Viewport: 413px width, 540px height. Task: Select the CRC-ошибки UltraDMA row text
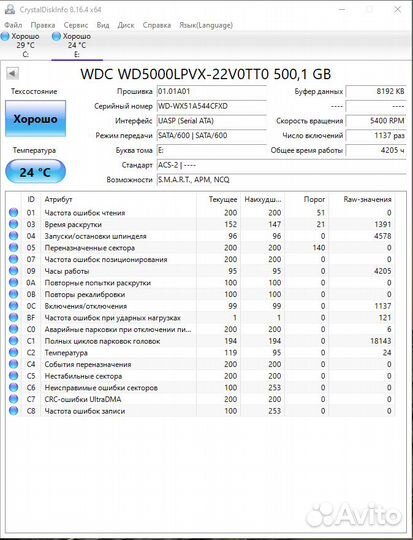point(83,399)
